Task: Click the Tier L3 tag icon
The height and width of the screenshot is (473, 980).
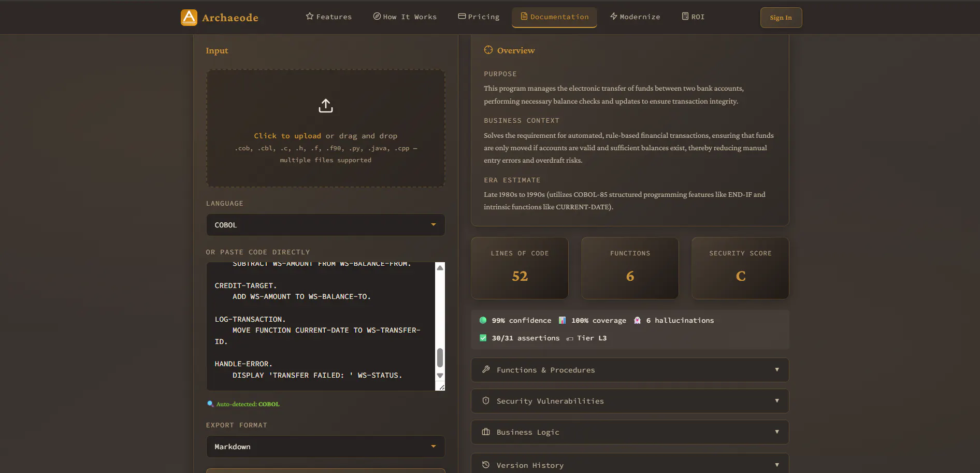Action: [x=570, y=338]
